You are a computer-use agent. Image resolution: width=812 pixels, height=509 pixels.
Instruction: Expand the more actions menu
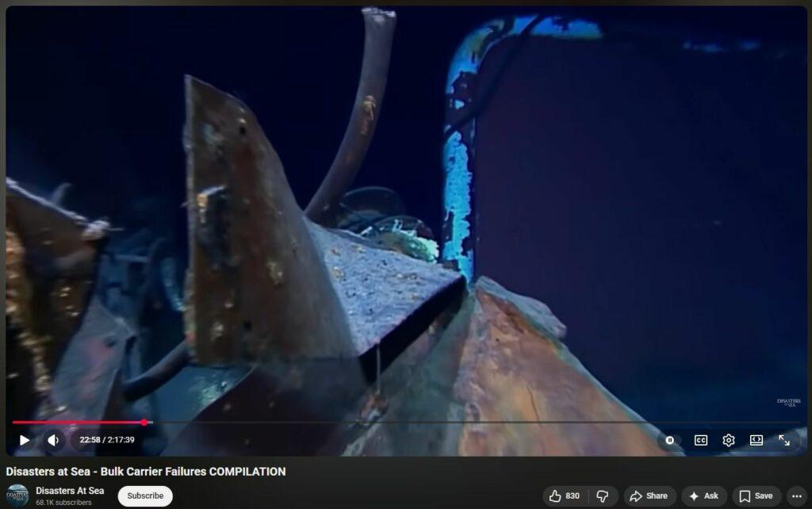tap(797, 496)
